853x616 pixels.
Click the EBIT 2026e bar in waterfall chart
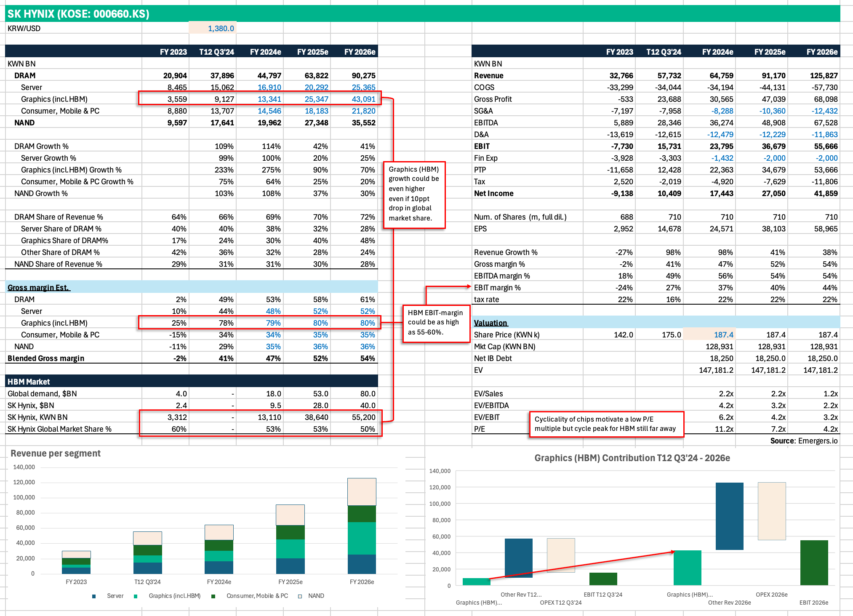click(x=813, y=562)
